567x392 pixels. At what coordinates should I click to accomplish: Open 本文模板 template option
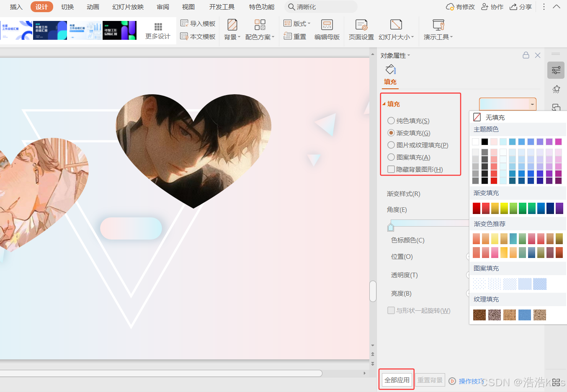198,36
